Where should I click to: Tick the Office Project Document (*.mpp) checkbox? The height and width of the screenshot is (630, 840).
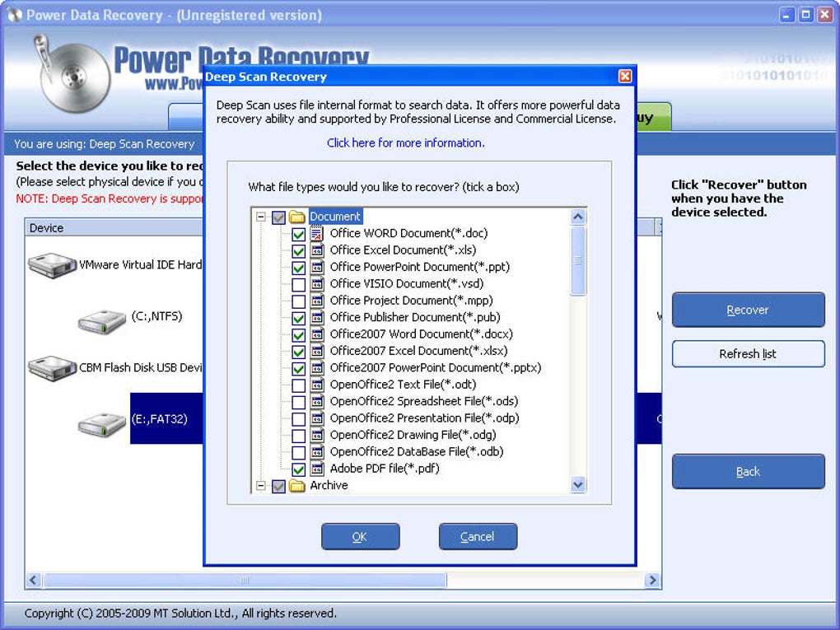[x=298, y=301]
